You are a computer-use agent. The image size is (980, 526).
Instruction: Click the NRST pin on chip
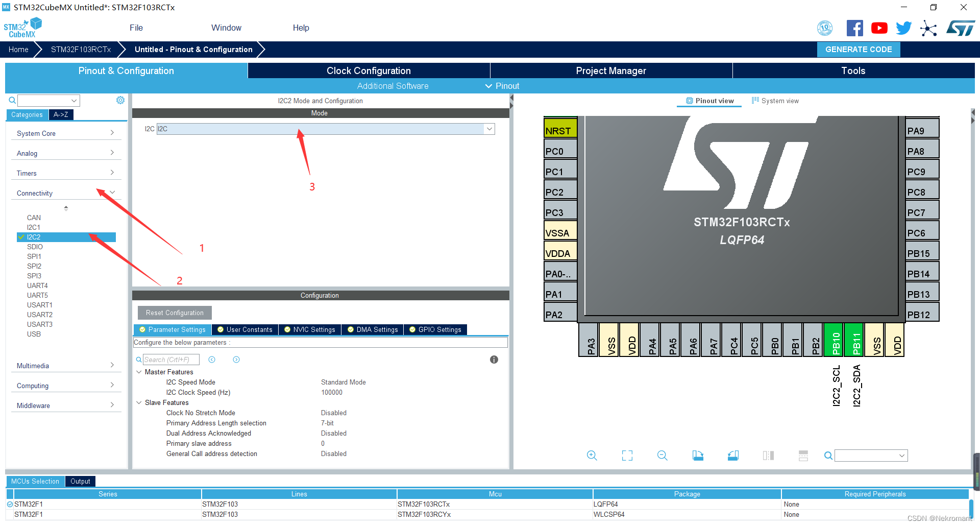[560, 128]
